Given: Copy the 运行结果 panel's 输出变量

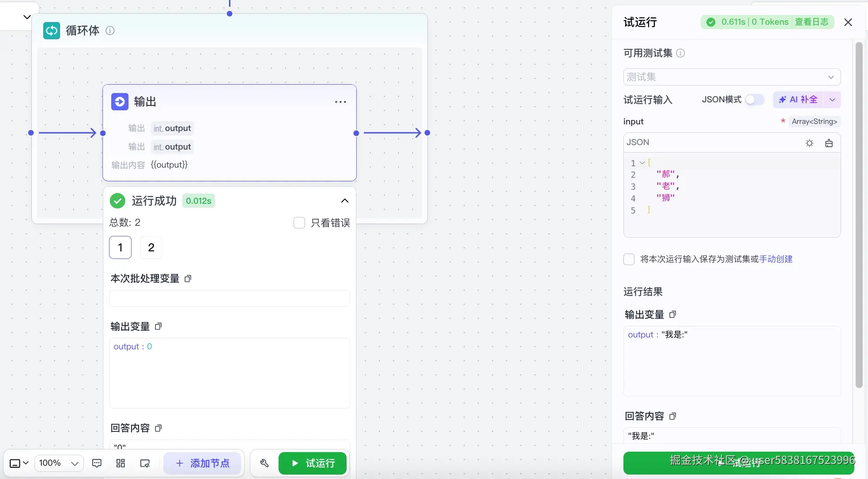Looking at the screenshot, I should pyautogui.click(x=673, y=314).
